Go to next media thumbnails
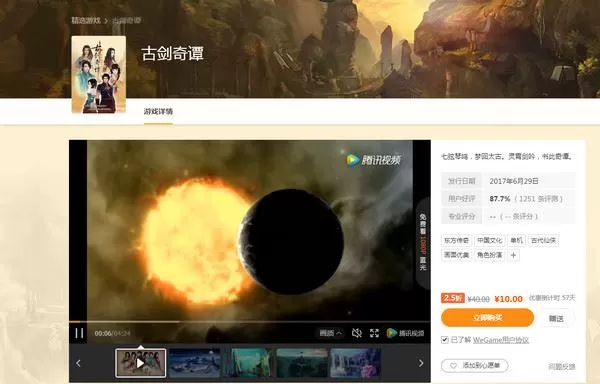Image resolution: width=600 pixels, height=384 pixels. pyautogui.click(x=421, y=363)
